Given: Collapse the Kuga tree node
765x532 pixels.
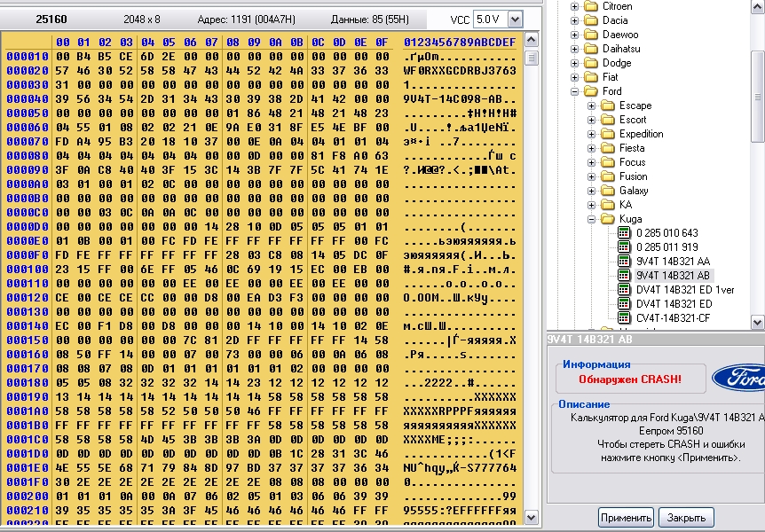Looking at the screenshot, I should coord(592,219).
